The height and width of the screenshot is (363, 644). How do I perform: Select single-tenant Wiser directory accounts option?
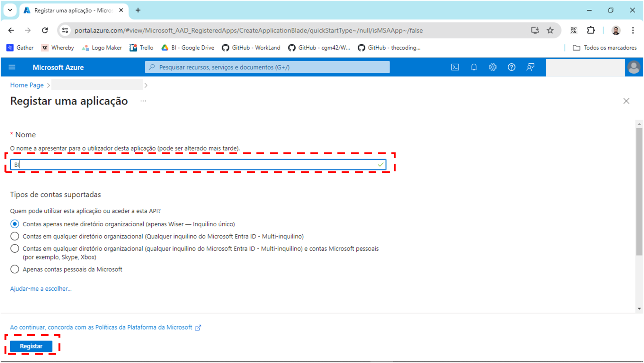coord(15,224)
